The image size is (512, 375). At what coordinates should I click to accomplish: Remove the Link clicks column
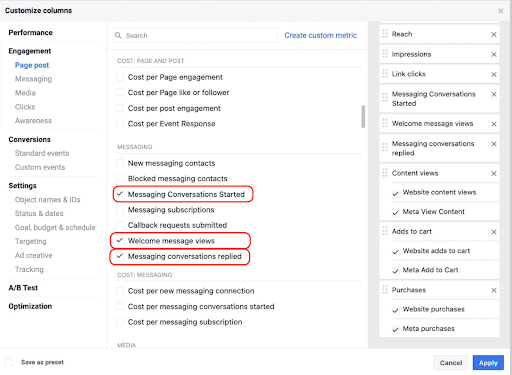click(494, 74)
